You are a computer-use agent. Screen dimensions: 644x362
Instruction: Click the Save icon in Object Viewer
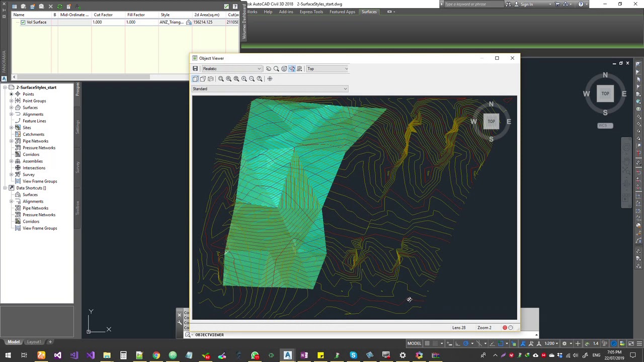click(x=195, y=69)
